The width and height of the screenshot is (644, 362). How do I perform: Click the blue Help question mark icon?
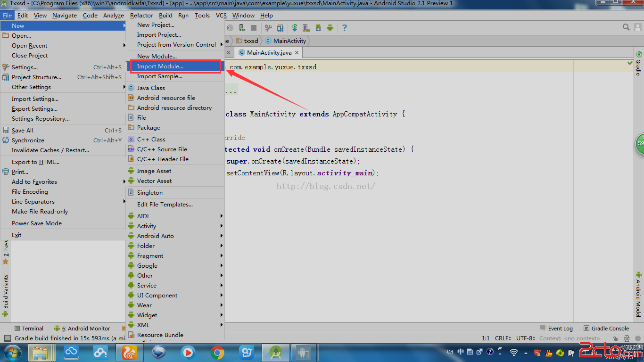(x=345, y=28)
